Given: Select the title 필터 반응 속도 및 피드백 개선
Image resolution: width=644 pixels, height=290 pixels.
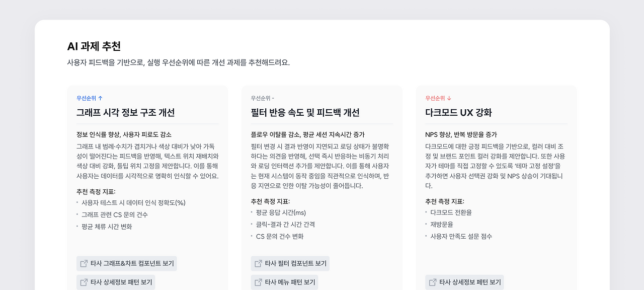Looking at the screenshot, I should [305, 112].
